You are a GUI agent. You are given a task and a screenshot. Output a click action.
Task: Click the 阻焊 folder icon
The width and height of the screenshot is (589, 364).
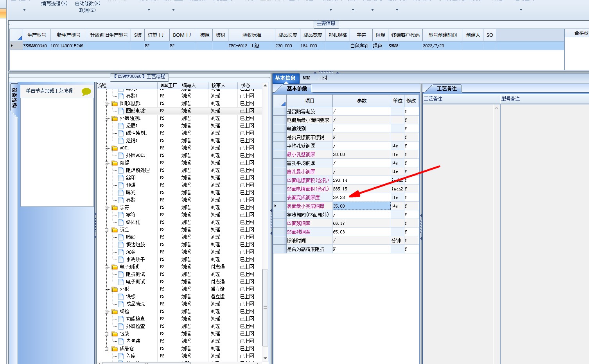115,163
